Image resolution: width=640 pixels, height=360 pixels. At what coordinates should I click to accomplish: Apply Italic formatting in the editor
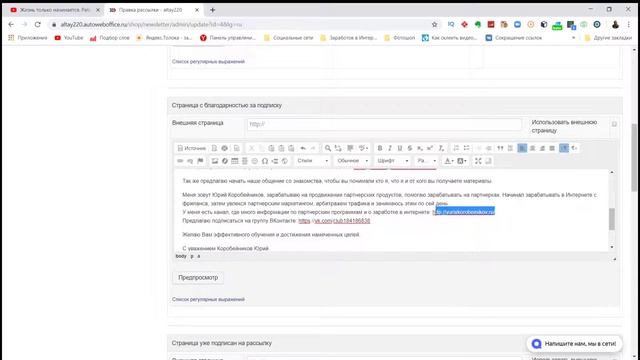(x=390, y=148)
